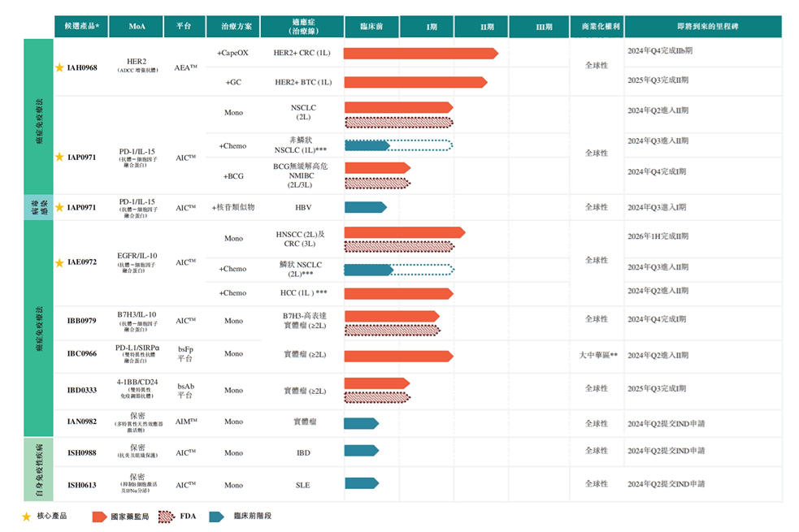The width and height of the screenshot is (799, 532).
Task: Click the teal 臨床前階段 legend arrow
Action: 216,517
